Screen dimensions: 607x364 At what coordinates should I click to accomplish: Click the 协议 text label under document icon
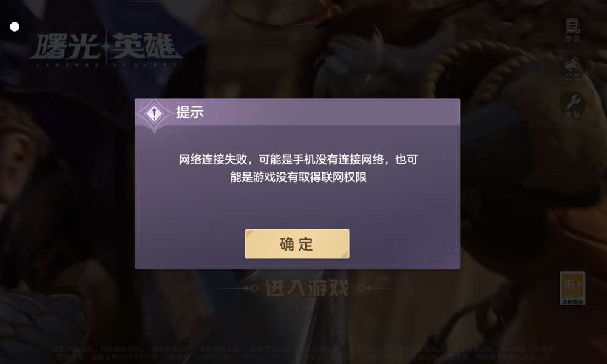(x=572, y=39)
